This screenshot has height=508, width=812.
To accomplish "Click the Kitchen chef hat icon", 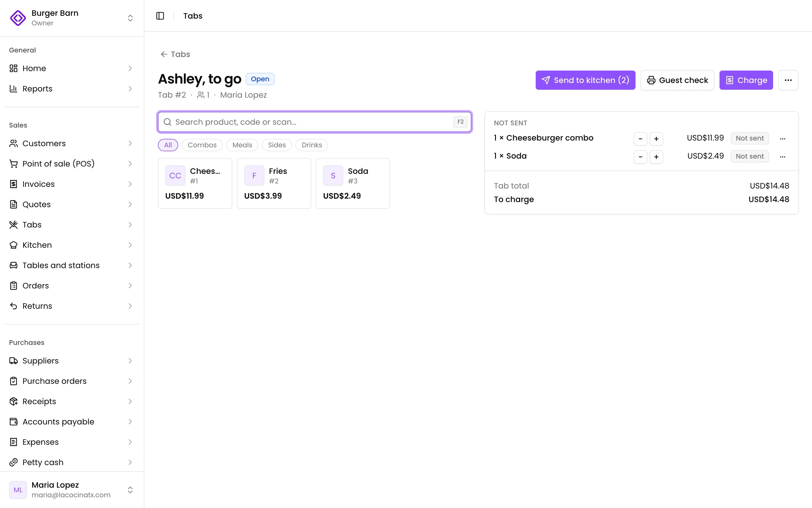I will [x=14, y=245].
